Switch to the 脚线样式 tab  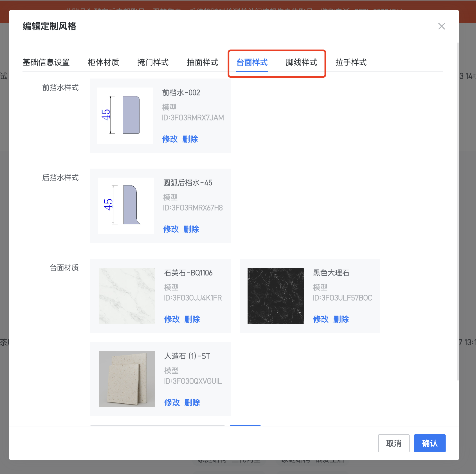301,62
